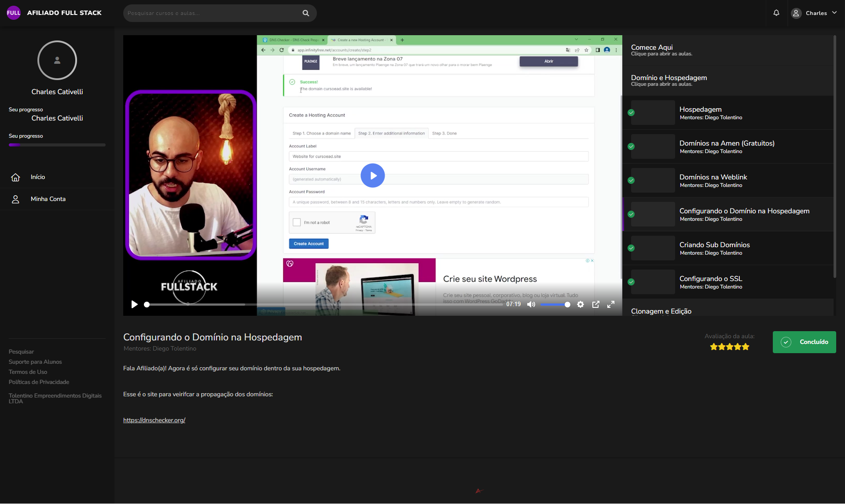This screenshot has height=504, width=845.
Task: Enter fullscreen video mode
Action: click(611, 304)
